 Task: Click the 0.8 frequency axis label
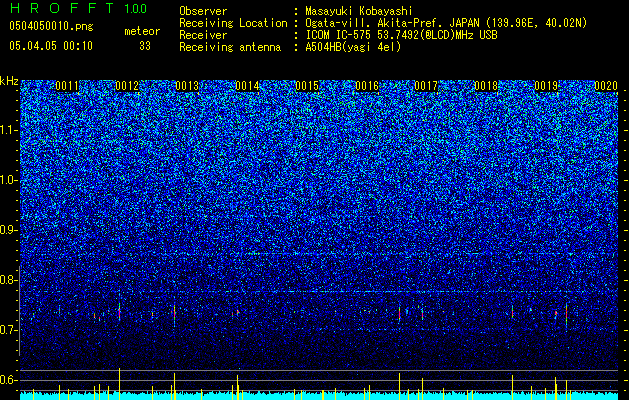pyautogui.click(x=8, y=280)
